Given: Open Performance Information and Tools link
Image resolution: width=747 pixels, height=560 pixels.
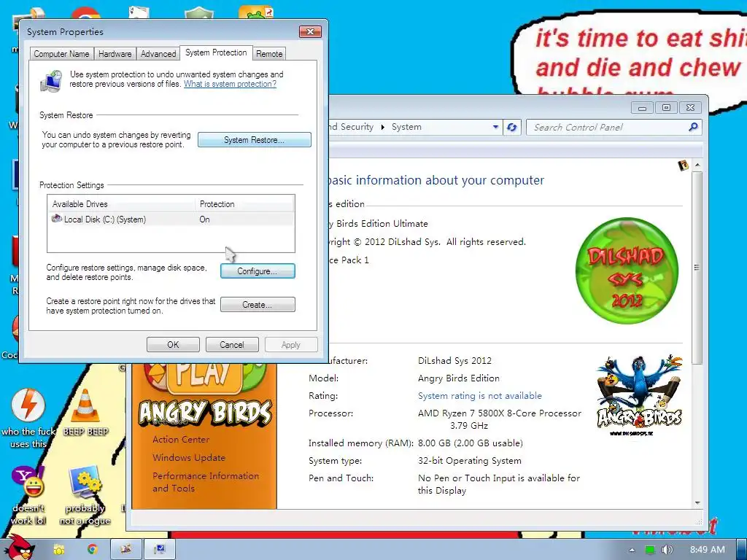Looking at the screenshot, I should point(205,482).
